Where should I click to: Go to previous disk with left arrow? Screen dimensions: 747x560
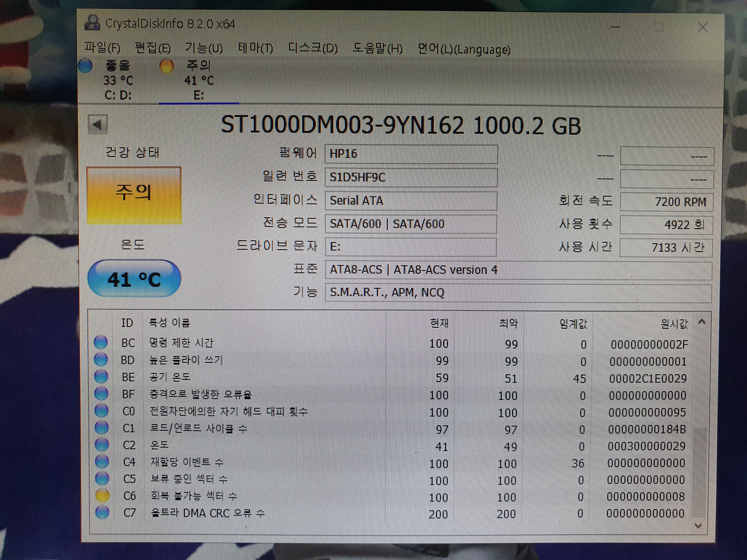pos(97,125)
